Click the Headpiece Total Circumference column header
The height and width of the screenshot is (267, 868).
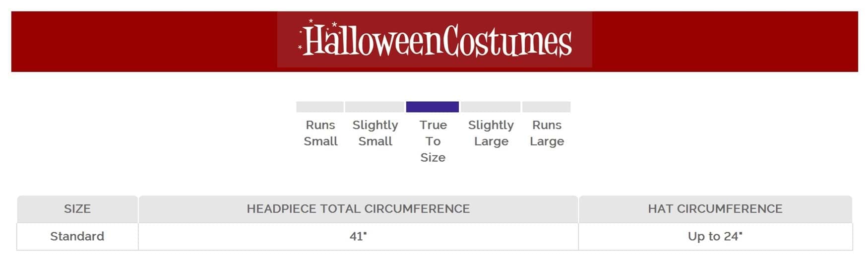[x=358, y=209]
